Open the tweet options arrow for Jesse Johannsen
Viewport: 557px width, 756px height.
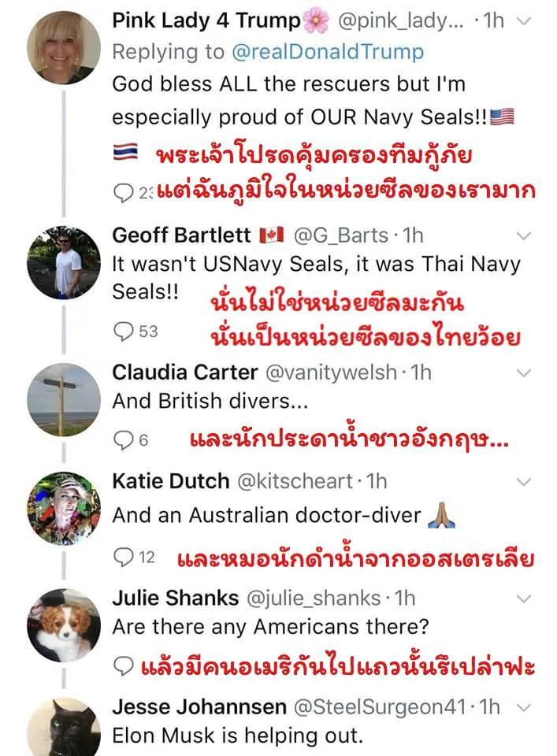524,706
